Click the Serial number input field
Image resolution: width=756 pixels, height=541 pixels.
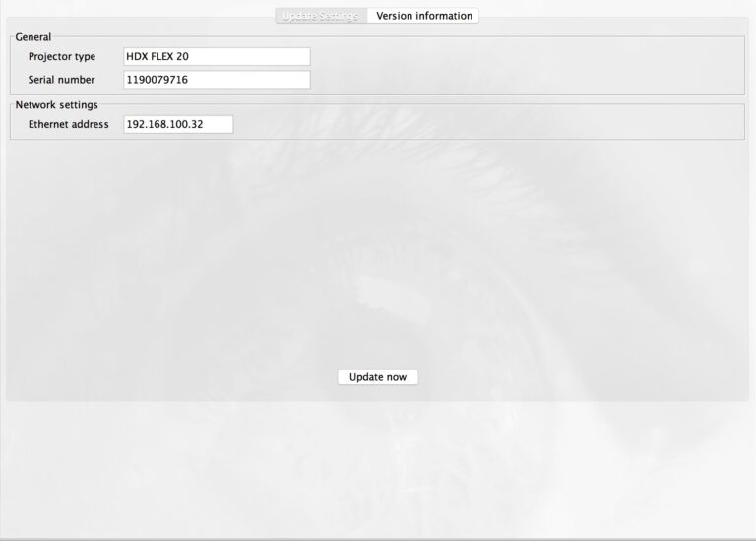coord(217,80)
